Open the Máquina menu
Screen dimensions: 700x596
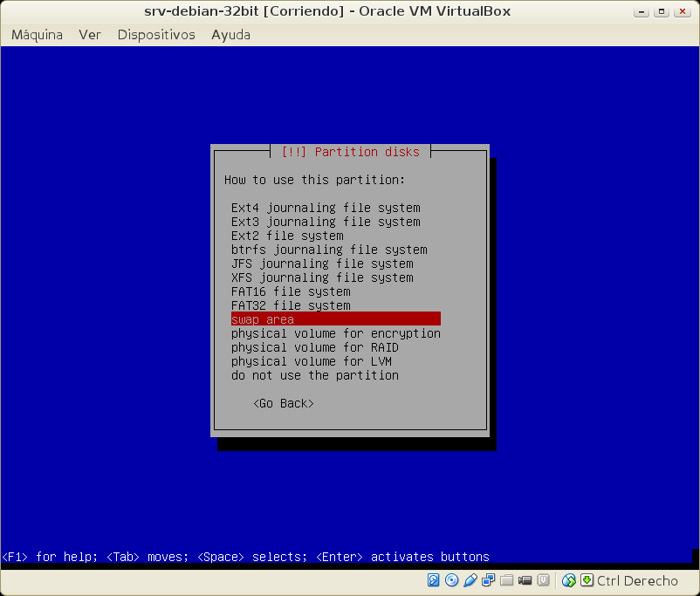(x=37, y=35)
